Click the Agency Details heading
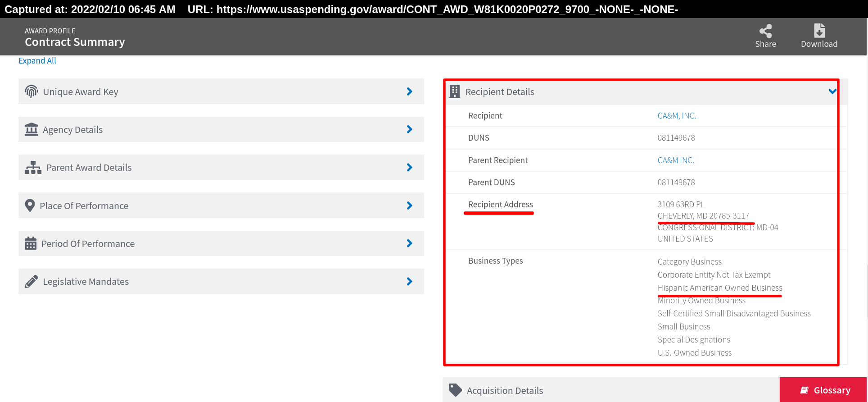 tap(73, 130)
